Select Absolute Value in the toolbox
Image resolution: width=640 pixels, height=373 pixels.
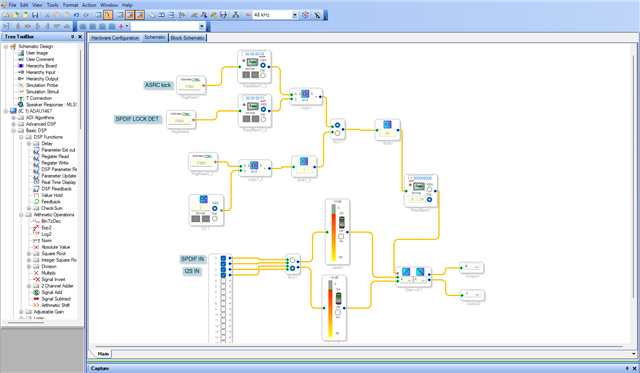point(56,247)
